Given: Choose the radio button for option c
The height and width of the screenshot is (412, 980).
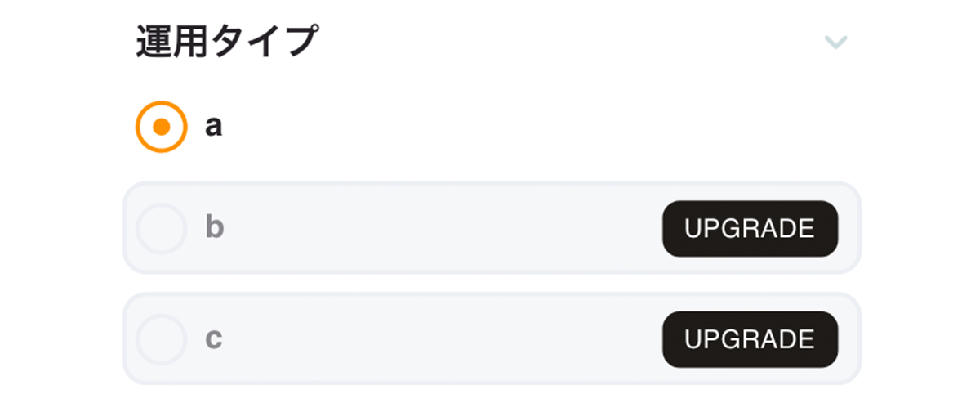Looking at the screenshot, I should pyautogui.click(x=162, y=338).
